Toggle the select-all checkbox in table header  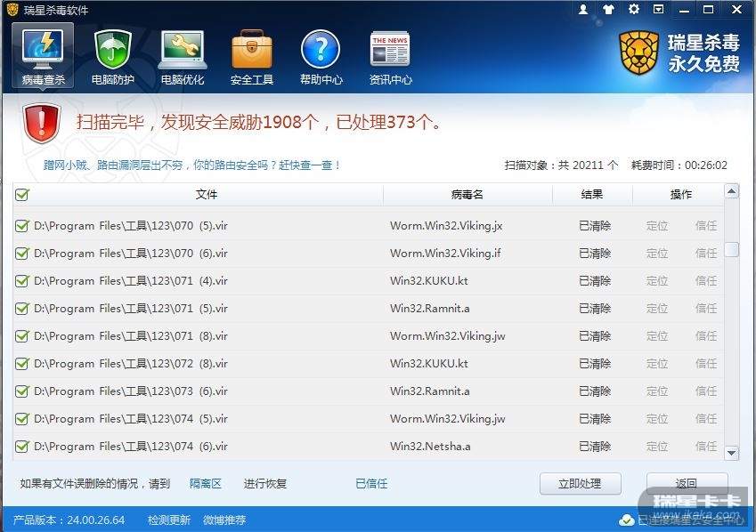tap(22, 195)
